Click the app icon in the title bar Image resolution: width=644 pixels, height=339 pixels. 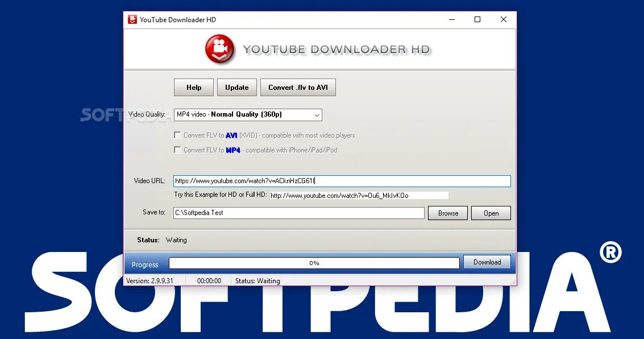pos(132,19)
